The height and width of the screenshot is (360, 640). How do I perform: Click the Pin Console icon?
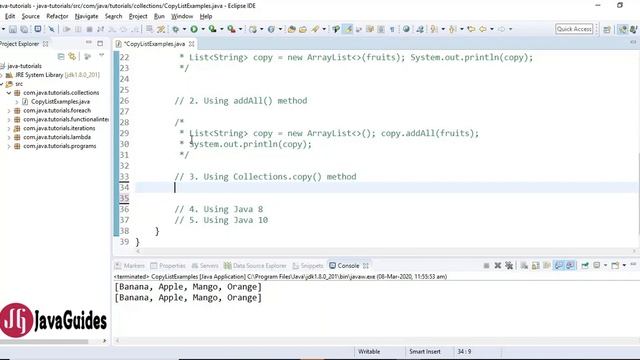point(585,265)
